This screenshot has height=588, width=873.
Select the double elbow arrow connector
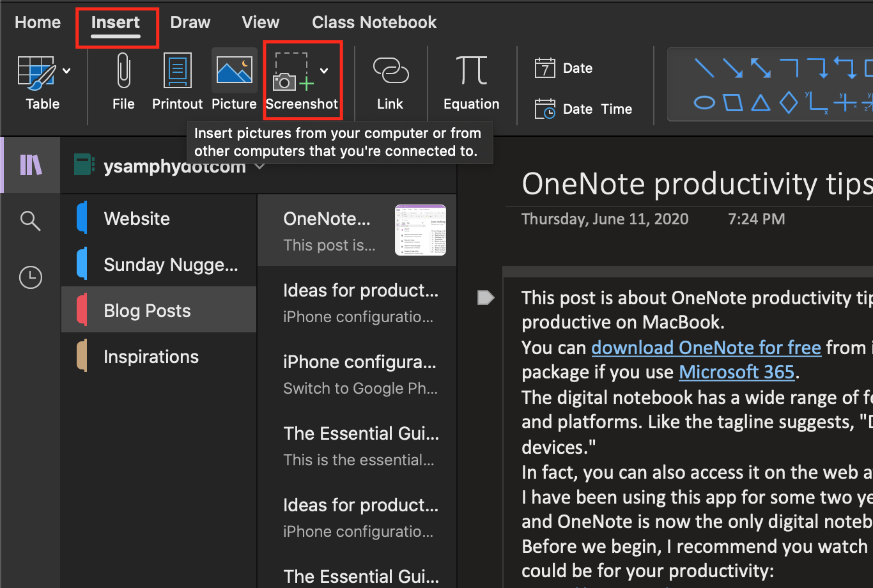pyautogui.click(x=846, y=68)
